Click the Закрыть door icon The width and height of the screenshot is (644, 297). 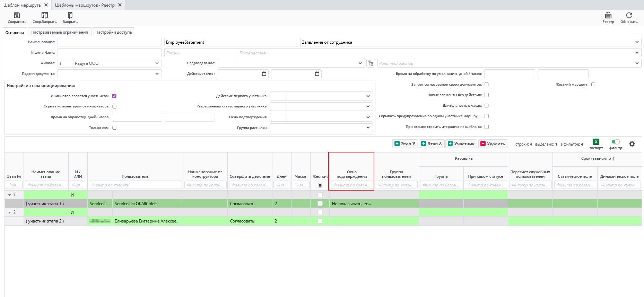70,15
